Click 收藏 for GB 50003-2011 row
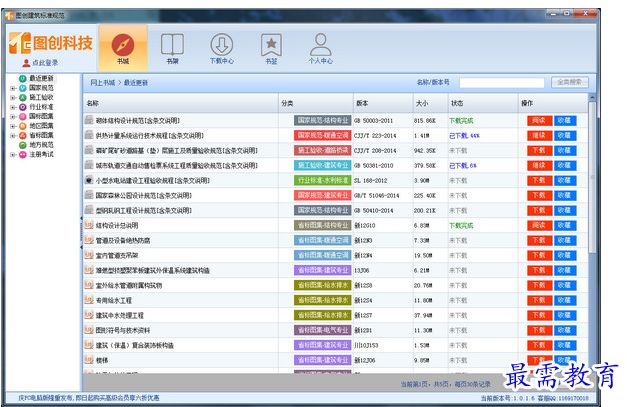627x407 pixels. pos(565,120)
